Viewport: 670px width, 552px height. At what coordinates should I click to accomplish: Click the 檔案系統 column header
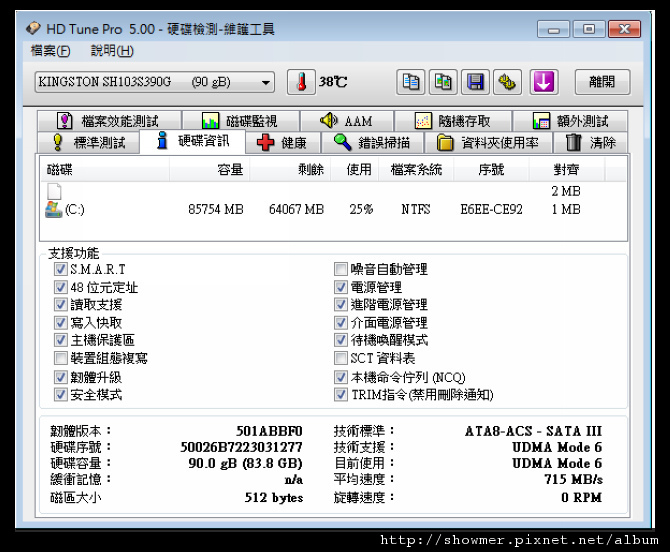pyautogui.click(x=416, y=170)
